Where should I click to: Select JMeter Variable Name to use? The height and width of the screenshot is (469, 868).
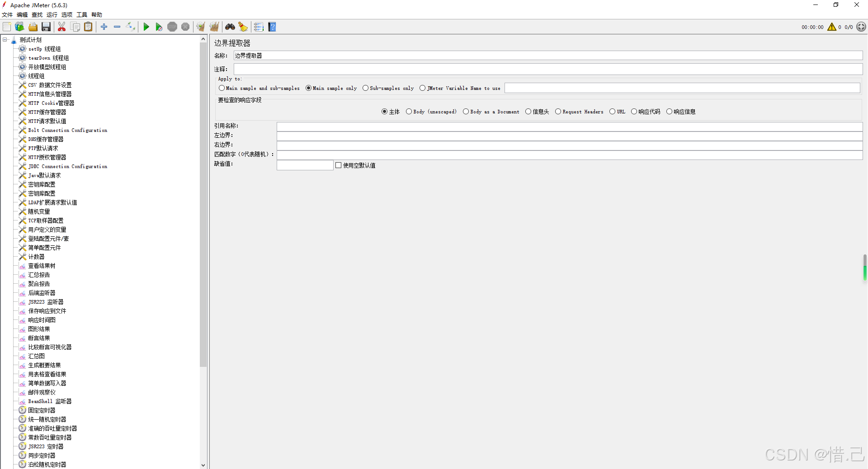[460, 88]
